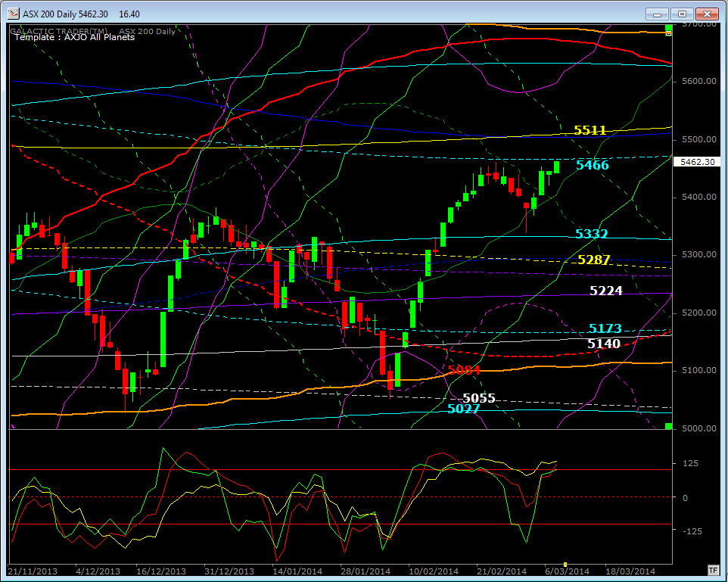
Task: Click the 5400.00 price axis label
Action: (699, 197)
